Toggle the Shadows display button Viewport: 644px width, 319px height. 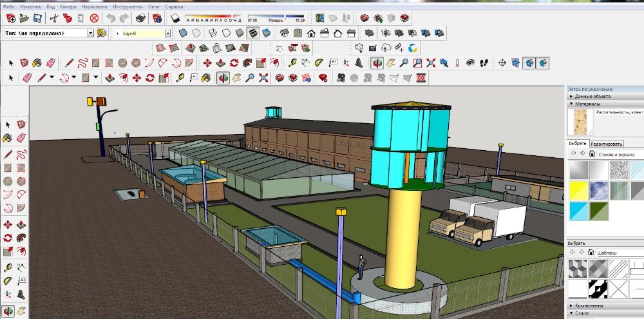pos(176,18)
